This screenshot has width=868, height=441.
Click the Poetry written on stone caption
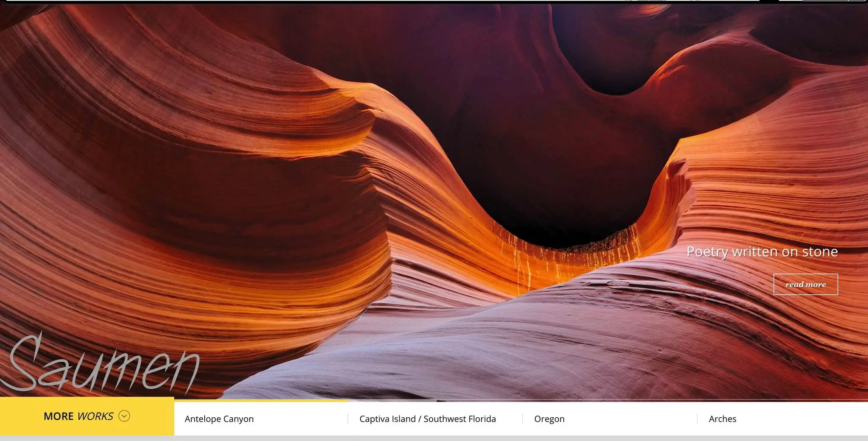coord(762,251)
